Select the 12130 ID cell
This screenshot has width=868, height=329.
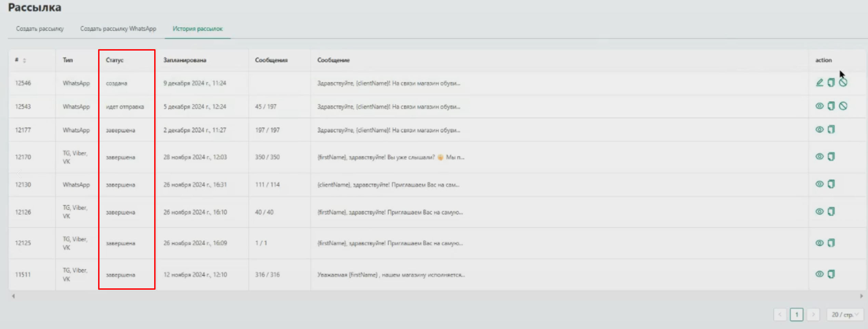coord(23,185)
